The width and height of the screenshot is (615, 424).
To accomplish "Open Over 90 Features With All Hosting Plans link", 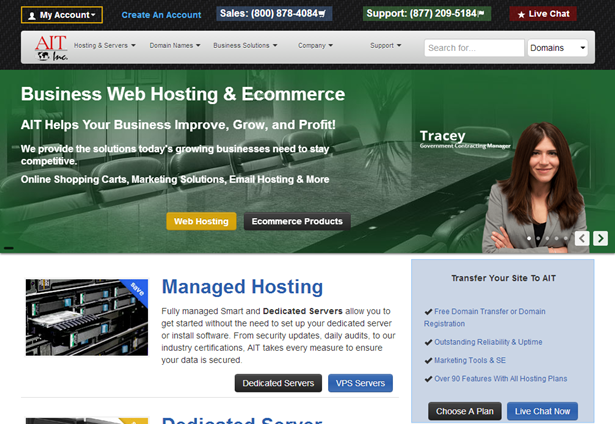I will point(500,379).
